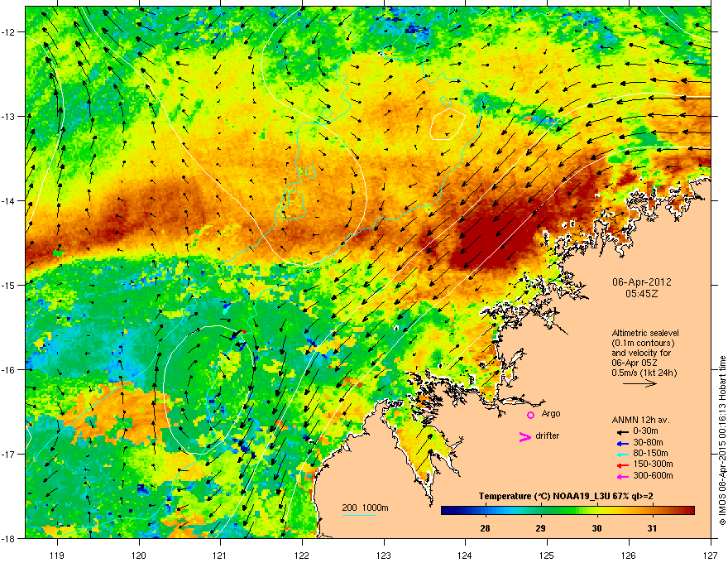728x563 pixels.
Task: Click the magenta Argo circle legend symbol
Action: point(530,415)
